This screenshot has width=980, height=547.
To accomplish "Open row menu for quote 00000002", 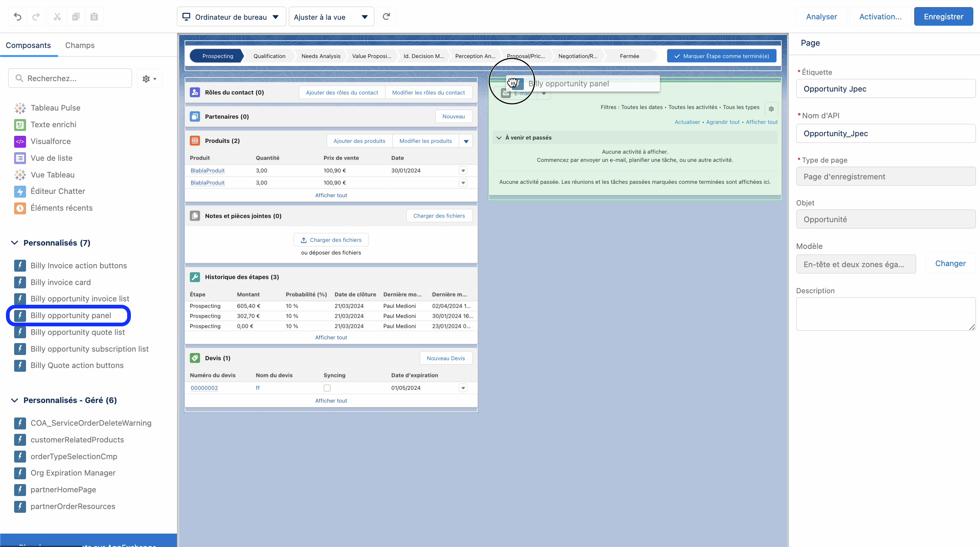I will pyautogui.click(x=463, y=388).
